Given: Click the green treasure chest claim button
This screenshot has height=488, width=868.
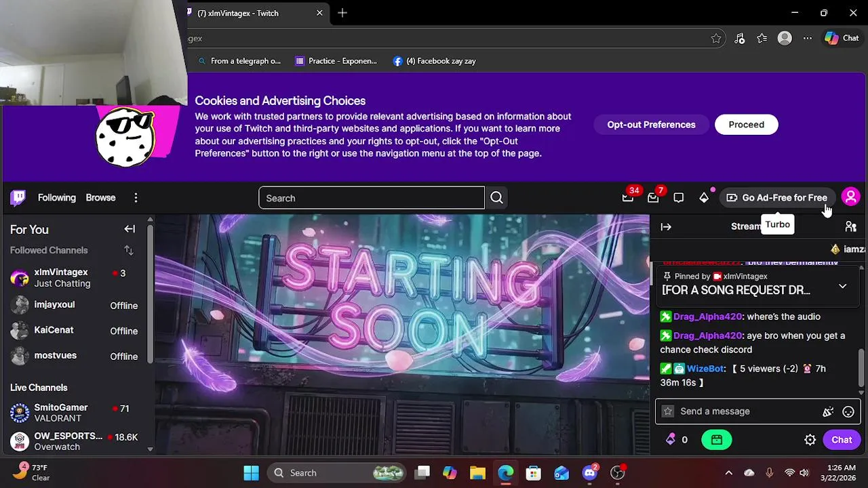Looking at the screenshot, I should 717,440.
